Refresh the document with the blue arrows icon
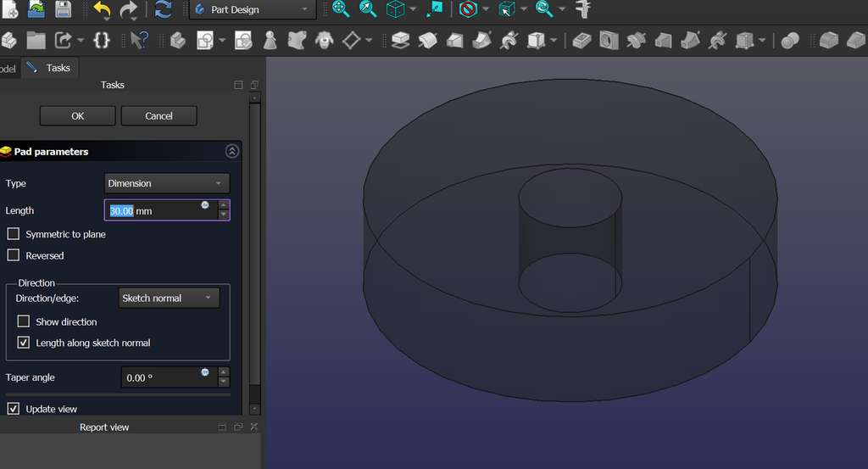Viewport: 868px width, 469px height. click(163, 9)
